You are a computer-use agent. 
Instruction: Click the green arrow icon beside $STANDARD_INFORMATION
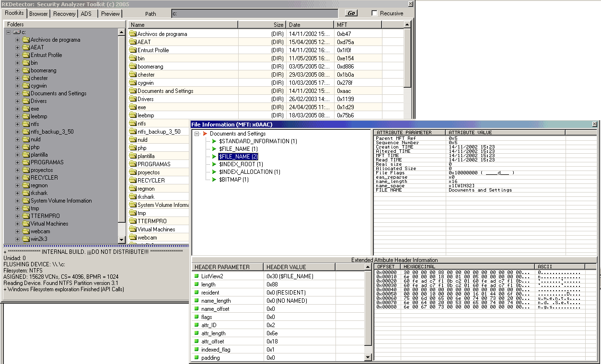point(214,141)
